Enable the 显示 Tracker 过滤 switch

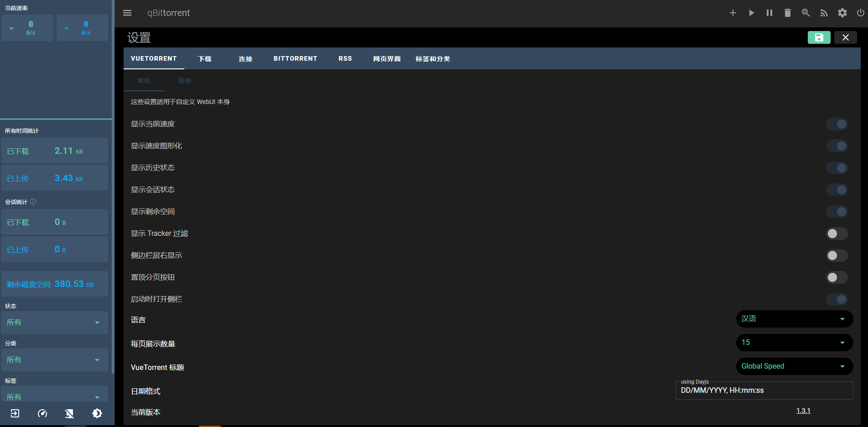point(837,234)
